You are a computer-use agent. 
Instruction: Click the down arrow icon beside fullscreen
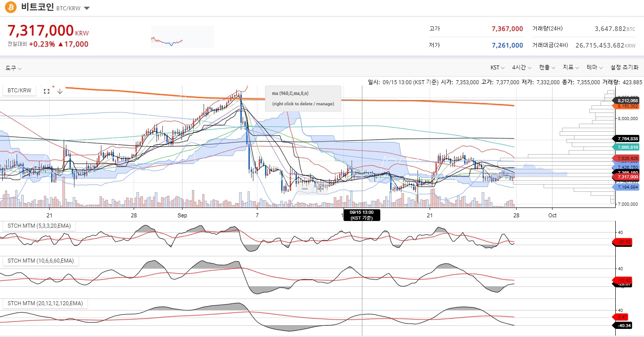tap(60, 91)
